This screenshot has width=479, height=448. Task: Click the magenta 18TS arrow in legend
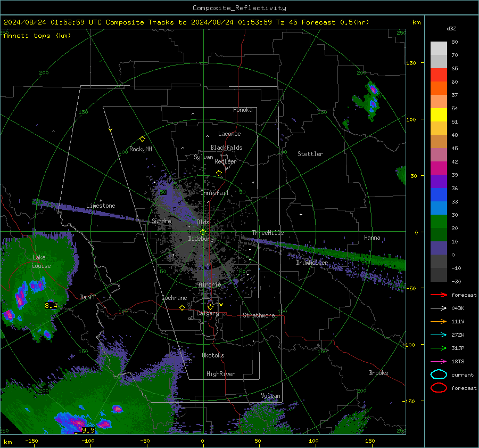coord(439,361)
